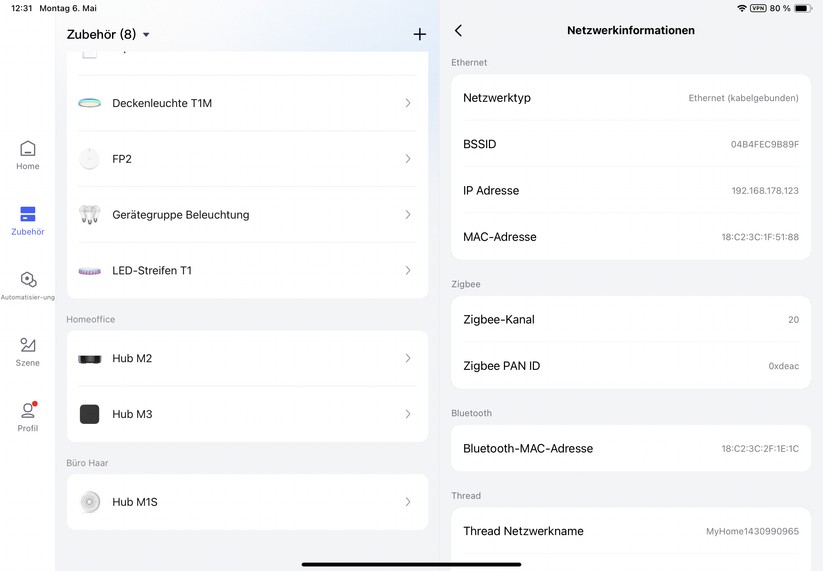
Task: Tap the Zigbee PAN ID value 0xdeac
Action: [784, 366]
